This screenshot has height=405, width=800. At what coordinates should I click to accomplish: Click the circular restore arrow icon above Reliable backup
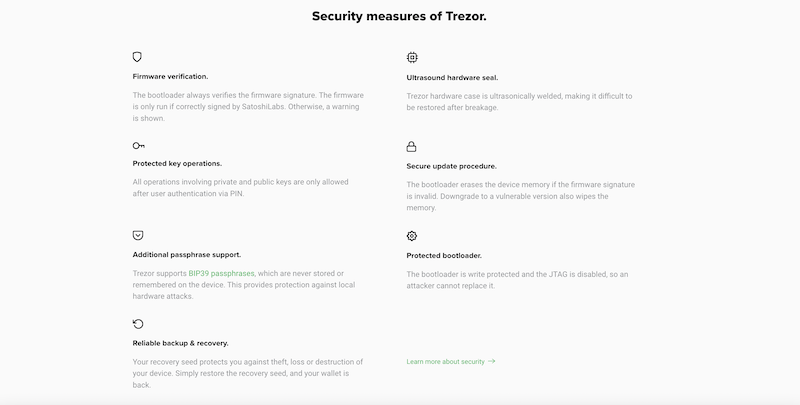click(138, 324)
